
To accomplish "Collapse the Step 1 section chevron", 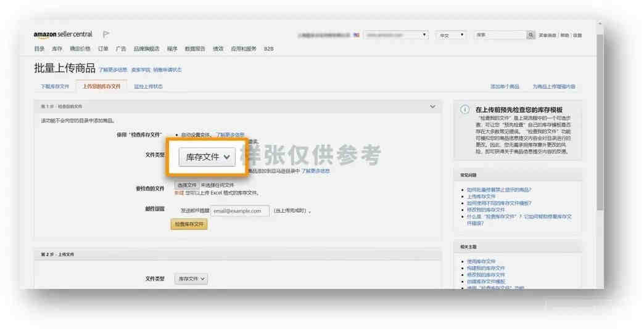I will click(x=432, y=107).
